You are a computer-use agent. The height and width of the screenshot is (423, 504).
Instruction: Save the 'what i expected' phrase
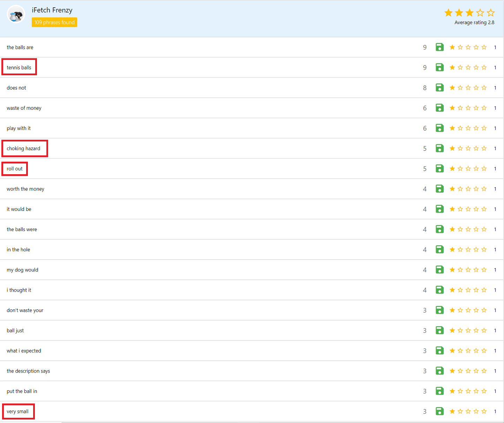[439, 350]
